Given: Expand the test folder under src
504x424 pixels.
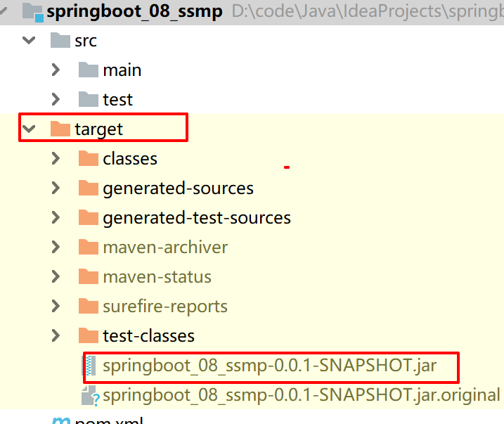Looking at the screenshot, I should 56,100.
